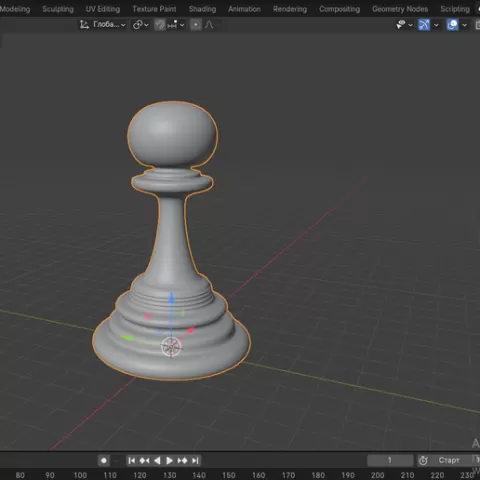Image resolution: width=480 pixels, height=480 pixels.
Task: Click the snap-to increment icon
Action: point(173,25)
